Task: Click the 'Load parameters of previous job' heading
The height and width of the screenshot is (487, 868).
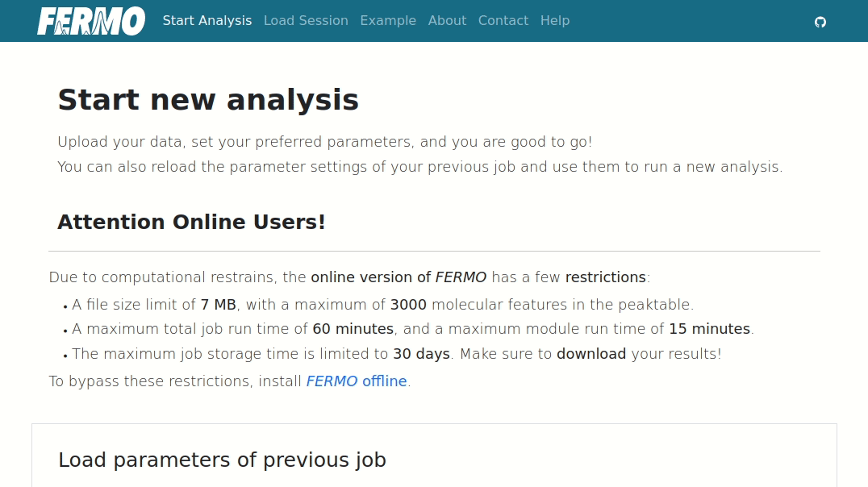Action: tap(222, 460)
